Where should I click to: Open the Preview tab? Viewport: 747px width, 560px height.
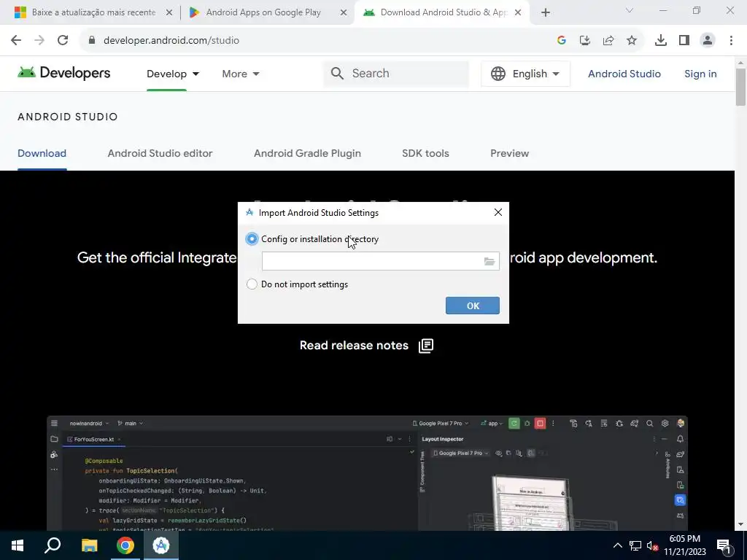tap(509, 153)
